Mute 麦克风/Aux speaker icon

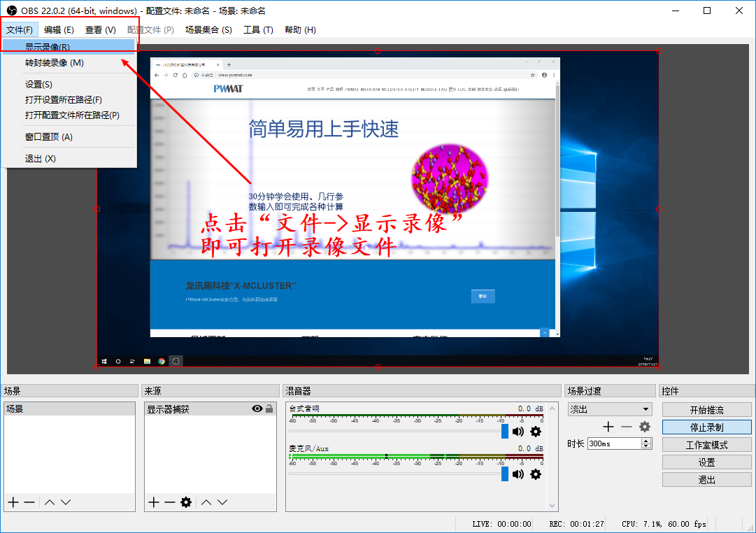[x=518, y=475]
